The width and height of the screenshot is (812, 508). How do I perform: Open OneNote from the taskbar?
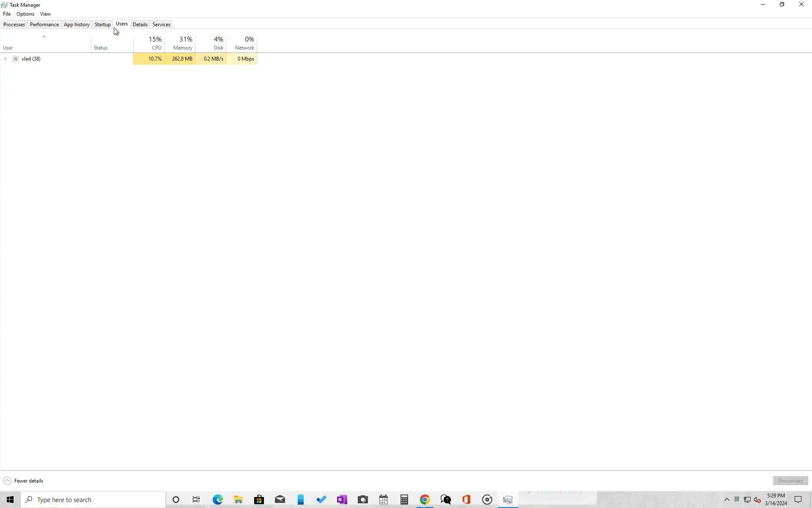tap(342, 500)
